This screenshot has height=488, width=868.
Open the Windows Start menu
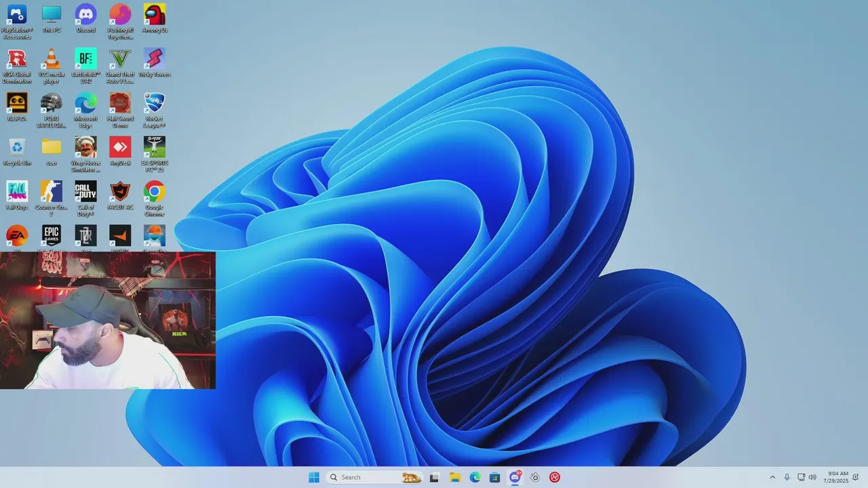click(x=314, y=477)
